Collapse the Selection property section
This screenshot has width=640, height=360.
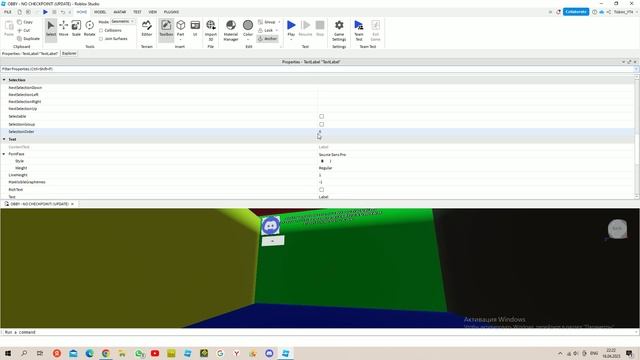tap(4, 80)
